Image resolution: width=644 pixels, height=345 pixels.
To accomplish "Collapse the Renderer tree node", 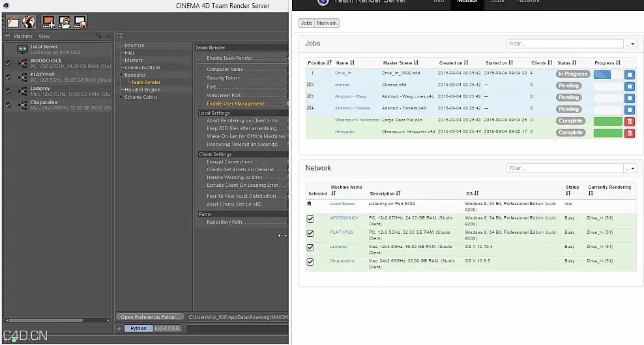I will (122, 75).
